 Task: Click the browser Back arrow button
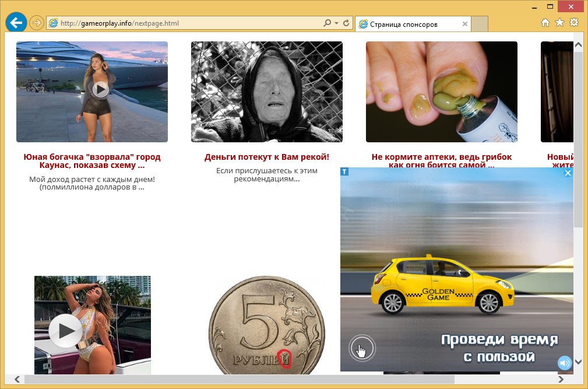16,23
